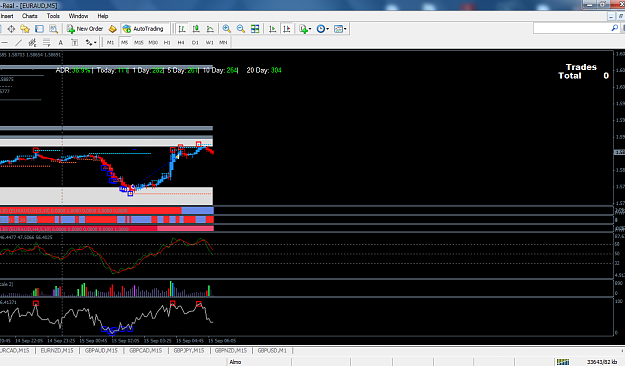Switch to M15 timeframe
This screenshot has height=366, width=625.
[x=139, y=42]
